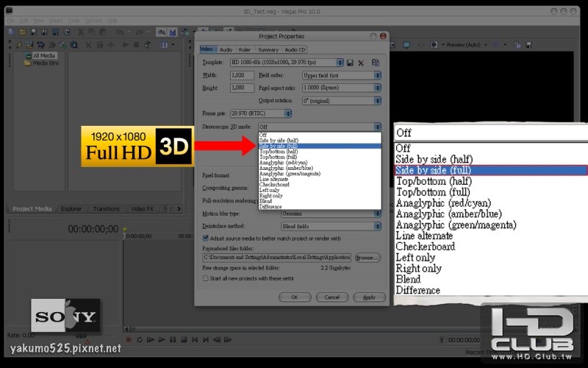588x368 pixels.
Task: Click the Save As toolbar icon
Action: (44, 32)
